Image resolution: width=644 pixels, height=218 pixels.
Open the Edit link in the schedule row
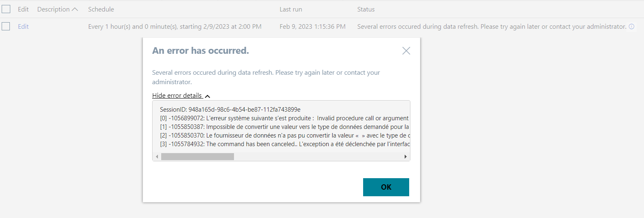(x=23, y=26)
